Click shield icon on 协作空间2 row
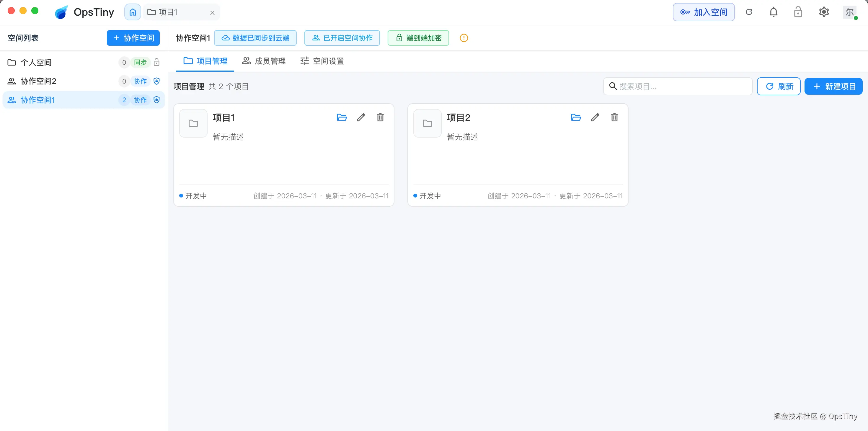Image resolution: width=868 pixels, height=431 pixels. pos(156,81)
